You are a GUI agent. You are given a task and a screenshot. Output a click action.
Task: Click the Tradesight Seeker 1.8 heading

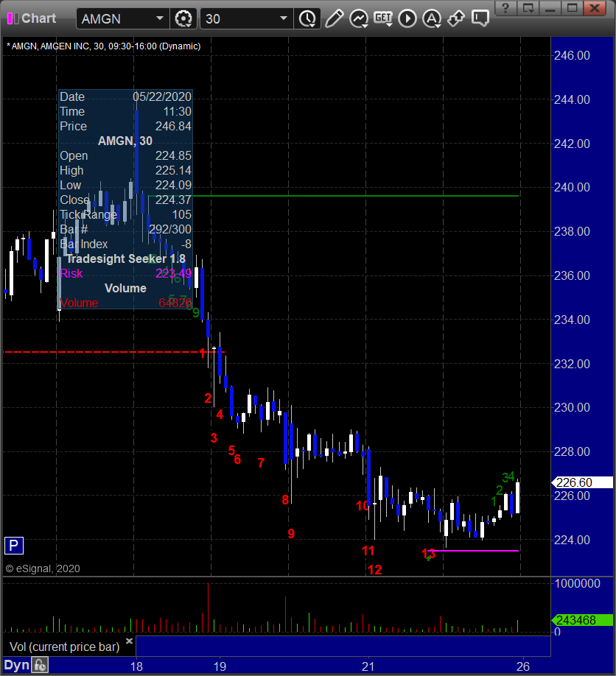pyautogui.click(x=125, y=258)
